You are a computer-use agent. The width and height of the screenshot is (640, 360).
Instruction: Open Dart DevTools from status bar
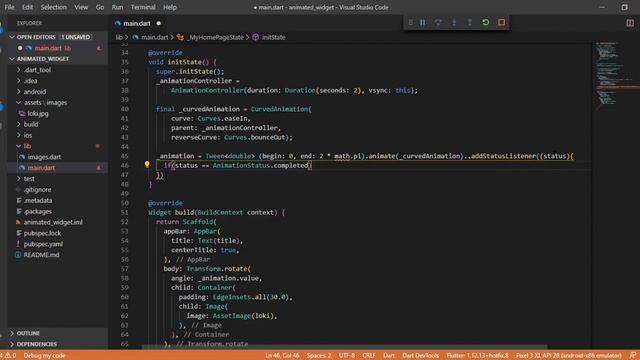420,356
